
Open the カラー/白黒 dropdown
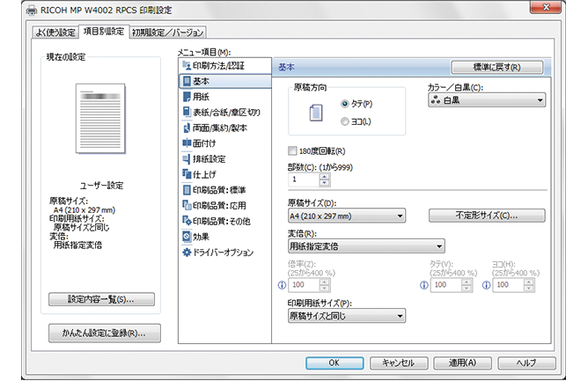(487, 101)
